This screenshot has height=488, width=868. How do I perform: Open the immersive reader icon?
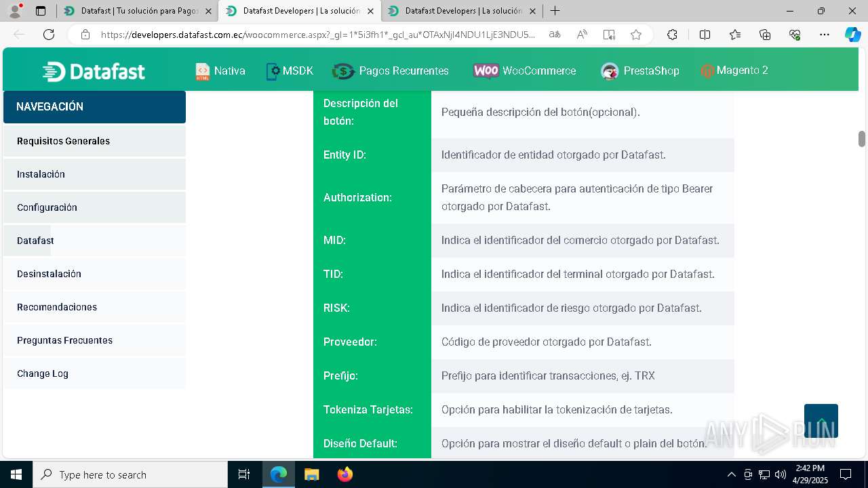609,35
